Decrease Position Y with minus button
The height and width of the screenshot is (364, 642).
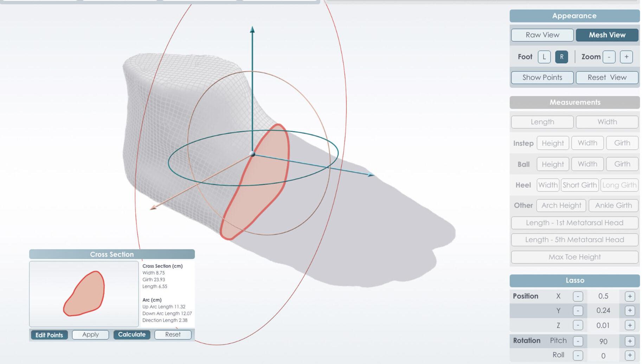coord(578,311)
